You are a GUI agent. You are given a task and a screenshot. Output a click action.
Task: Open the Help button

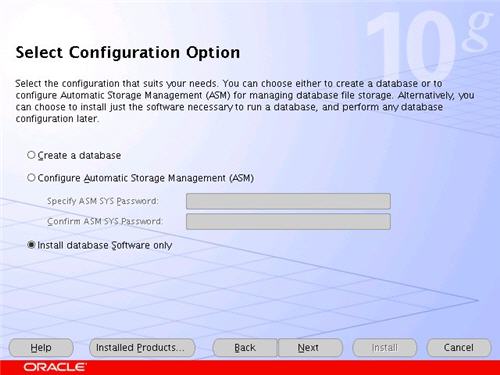pyautogui.click(x=41, y=348)
